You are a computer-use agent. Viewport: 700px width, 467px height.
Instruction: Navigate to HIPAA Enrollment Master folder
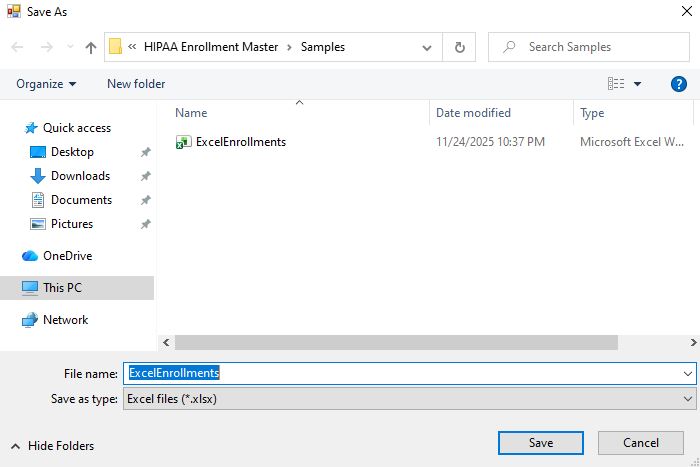click(x=211, y=47)
